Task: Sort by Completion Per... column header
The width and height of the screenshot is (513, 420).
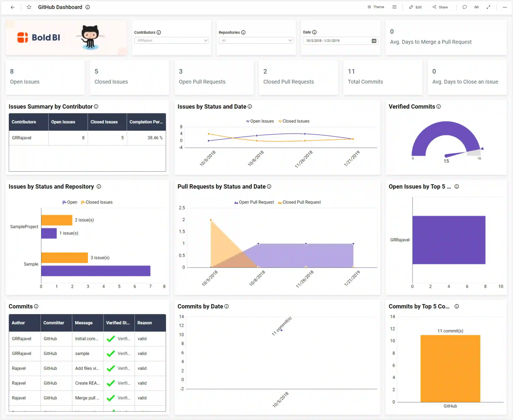Action: (146, 122)
